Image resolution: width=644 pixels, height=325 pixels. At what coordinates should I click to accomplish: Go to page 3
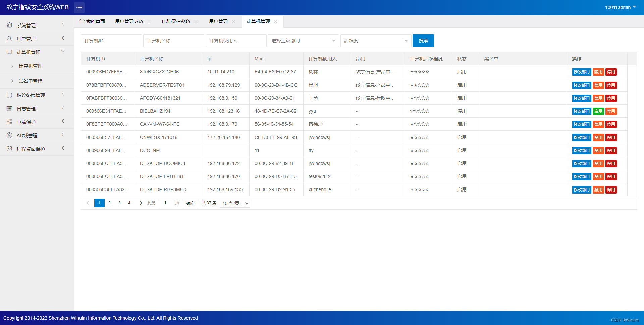pyautogui.click(x=119, y=203)
